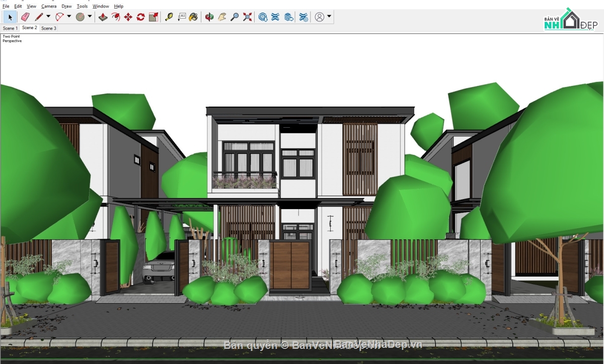Click Zoom Extents to fit the model
The image size is (604, 364).
[247, 17]
